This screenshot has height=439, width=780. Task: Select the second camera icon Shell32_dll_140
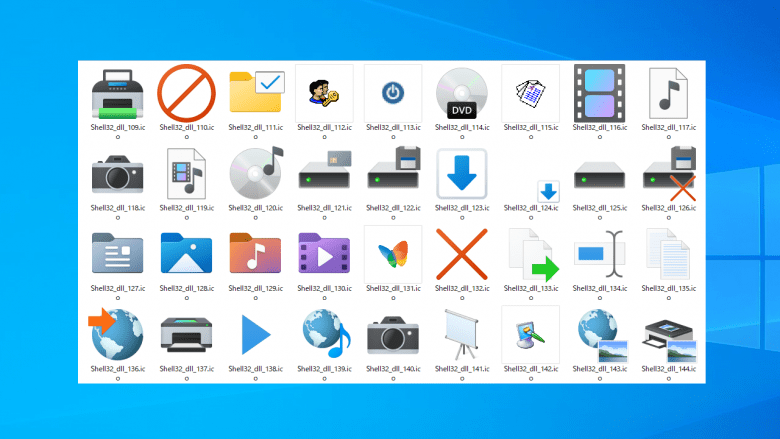pyautogui.click(x=393, y=335)
